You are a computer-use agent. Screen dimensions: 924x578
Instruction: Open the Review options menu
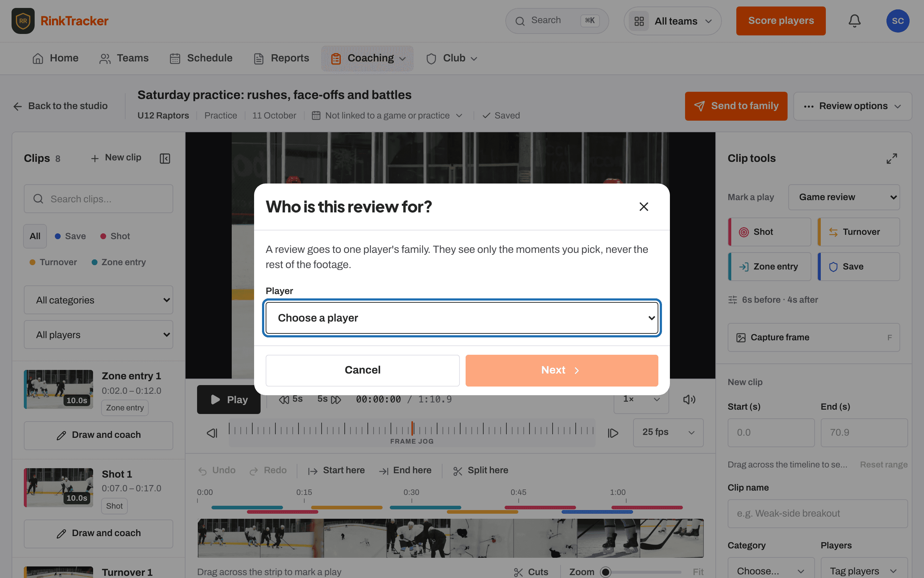tap(853, 106)
